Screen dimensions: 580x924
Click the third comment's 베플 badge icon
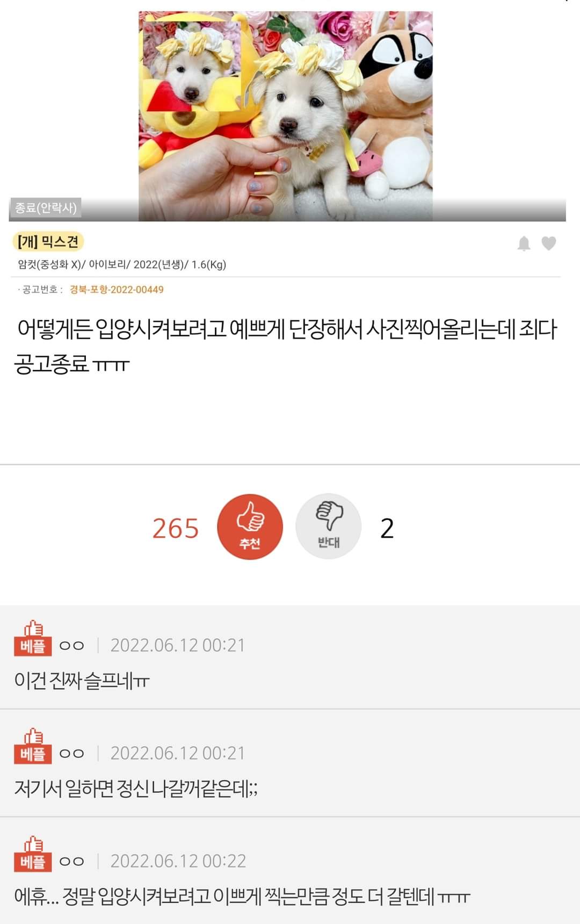pyautogui.click(x=33, y=854)
